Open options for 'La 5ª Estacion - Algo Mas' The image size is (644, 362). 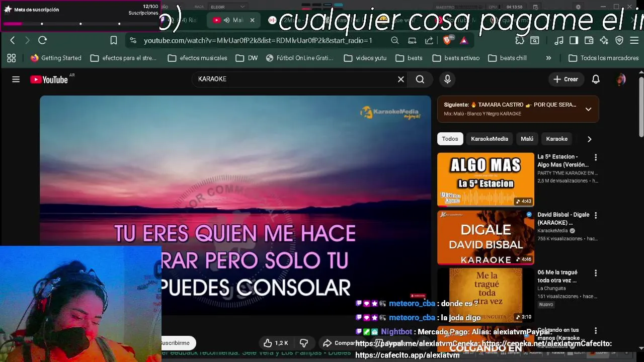click(x=596, y=157)
